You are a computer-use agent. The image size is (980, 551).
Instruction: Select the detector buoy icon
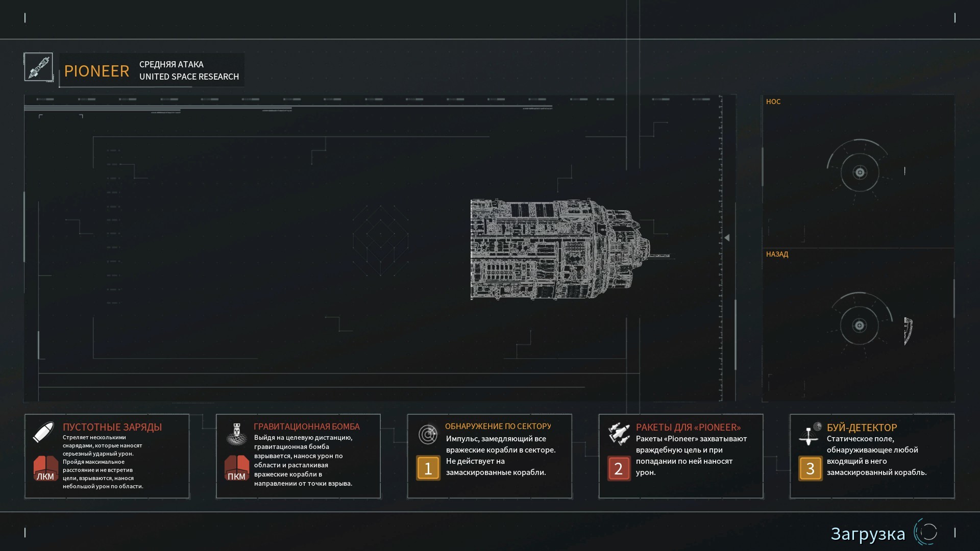click(810, 434)
